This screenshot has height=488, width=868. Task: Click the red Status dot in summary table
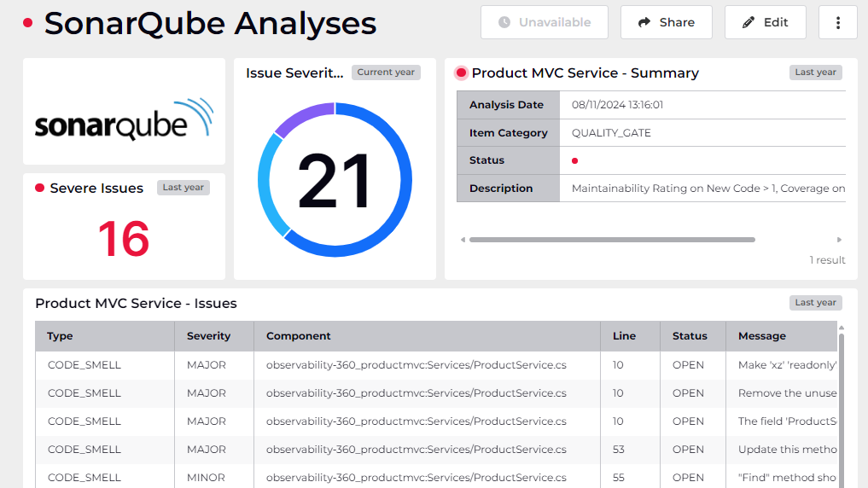coord(574,160)
